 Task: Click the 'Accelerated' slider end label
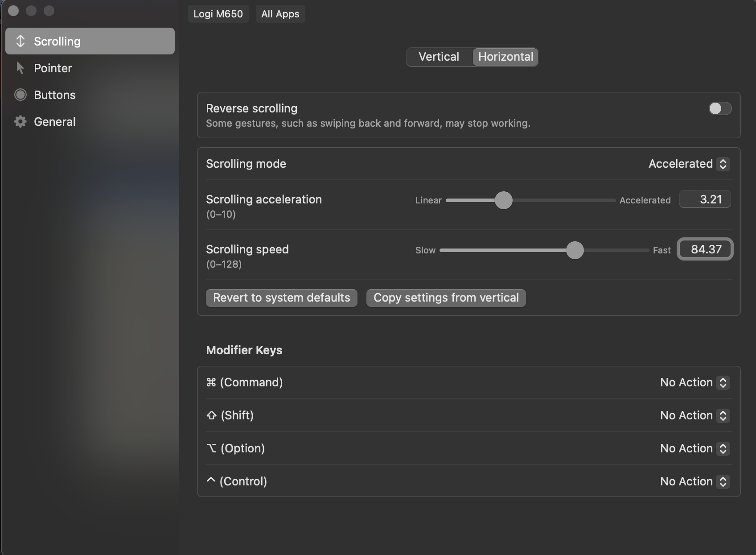[x=645, y=200]
